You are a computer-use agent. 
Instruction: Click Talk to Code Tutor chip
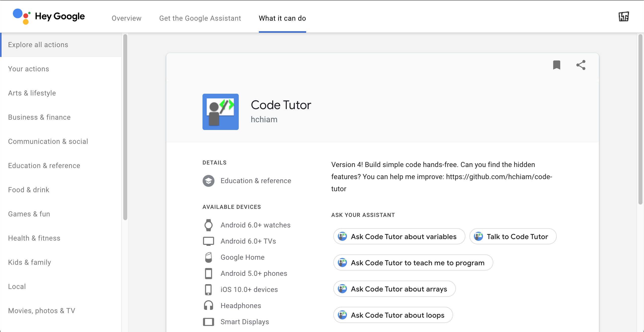(x=513, y=237)
